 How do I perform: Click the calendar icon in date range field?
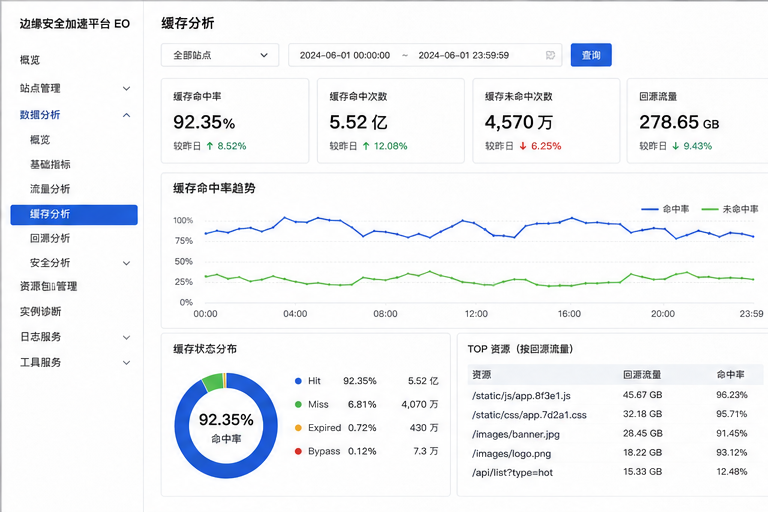point(550,55)
